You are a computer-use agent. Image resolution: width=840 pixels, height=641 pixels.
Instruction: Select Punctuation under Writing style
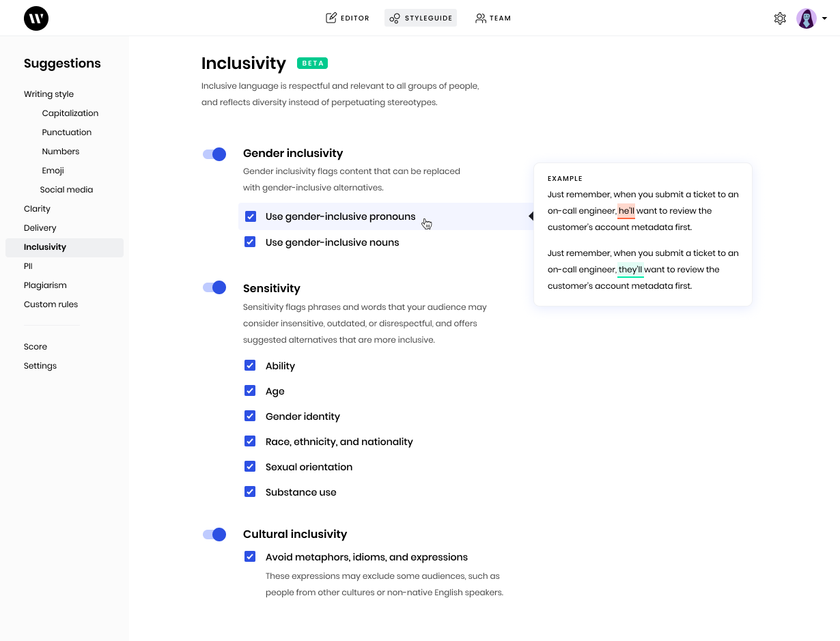[x=66, y=132]
